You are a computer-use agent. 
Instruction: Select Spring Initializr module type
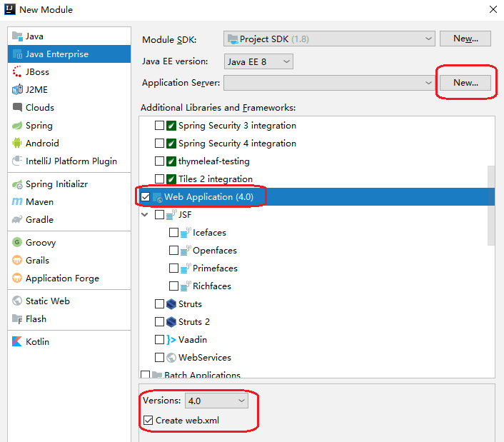56,184
